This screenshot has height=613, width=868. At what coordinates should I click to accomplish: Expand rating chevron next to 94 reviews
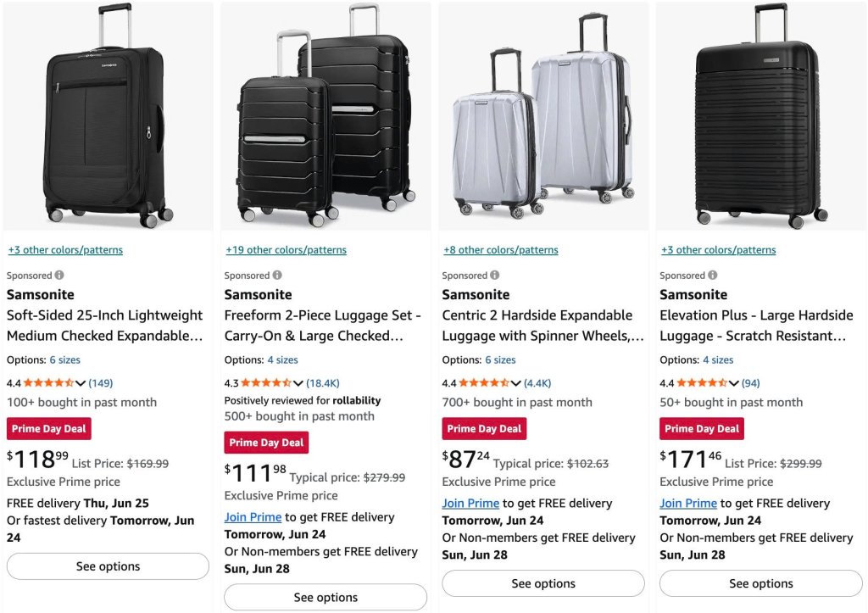point(733,383)
